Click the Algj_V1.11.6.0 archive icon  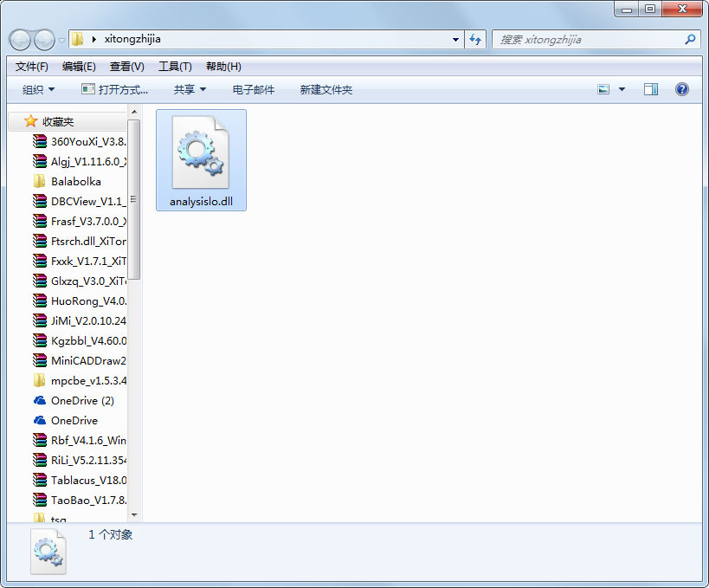[40, 161]
